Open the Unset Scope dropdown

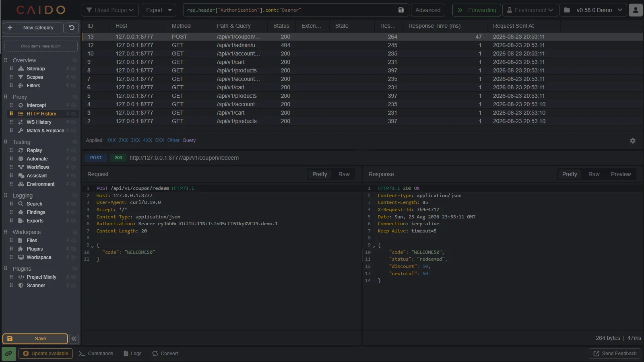(x=110, y=10)
